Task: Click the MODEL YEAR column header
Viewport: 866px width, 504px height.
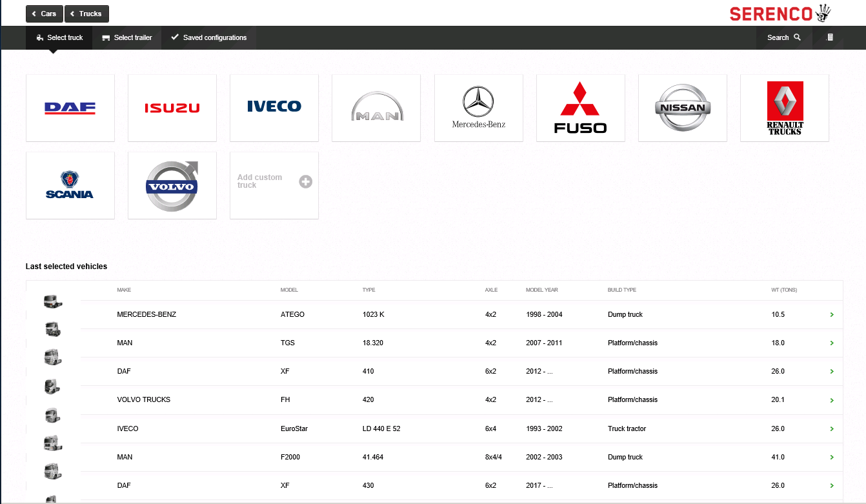Action: click(542, 290)
